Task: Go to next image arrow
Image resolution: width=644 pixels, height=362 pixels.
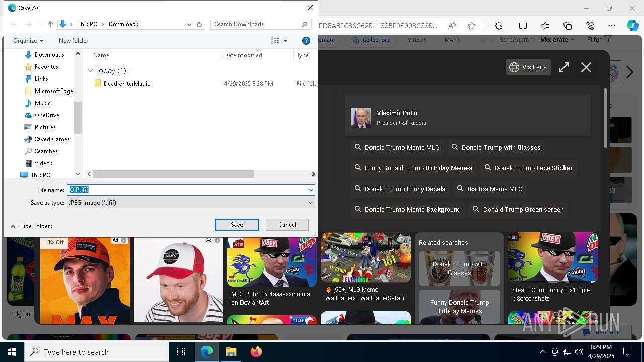Action: [630, 72]
